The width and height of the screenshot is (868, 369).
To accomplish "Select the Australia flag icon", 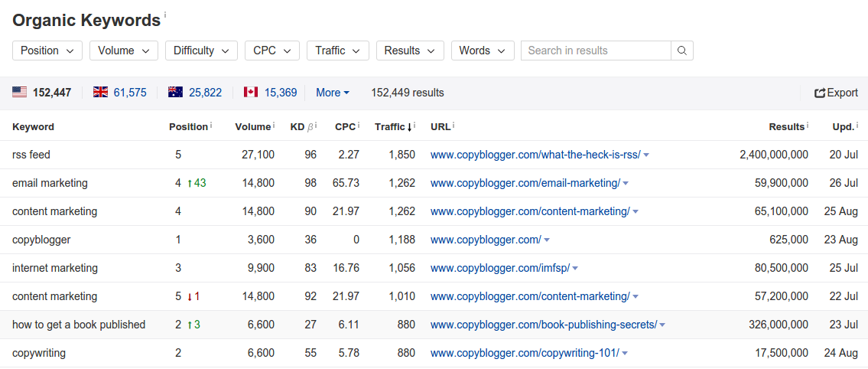I will click(176, 93).
